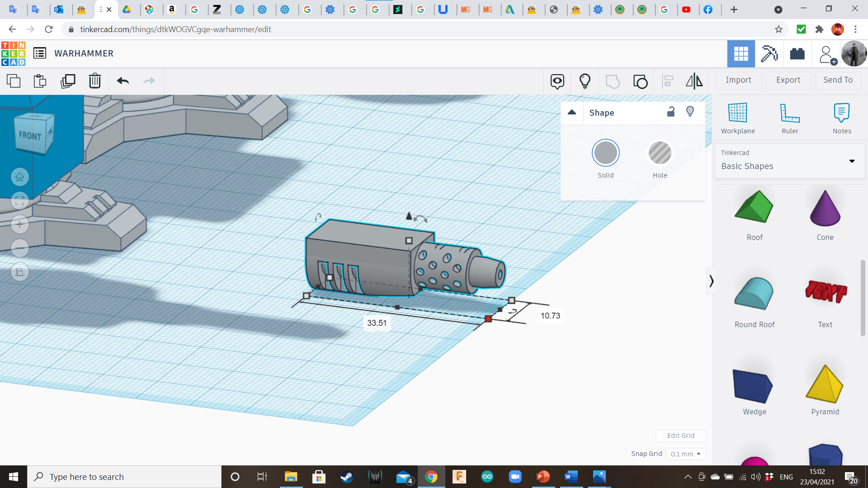Set the shape to Hole
This screenshot has height=488, width=868.
pos(660,153)
